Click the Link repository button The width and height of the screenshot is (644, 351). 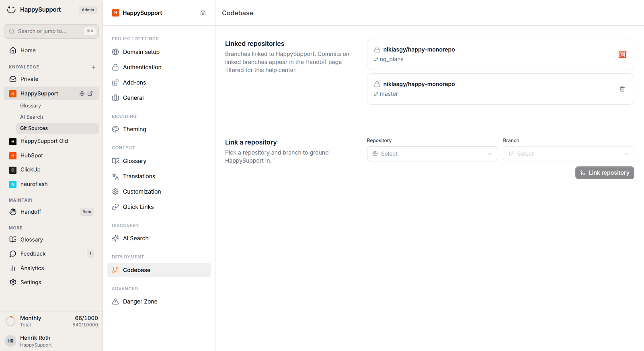[x=605, y=173]
